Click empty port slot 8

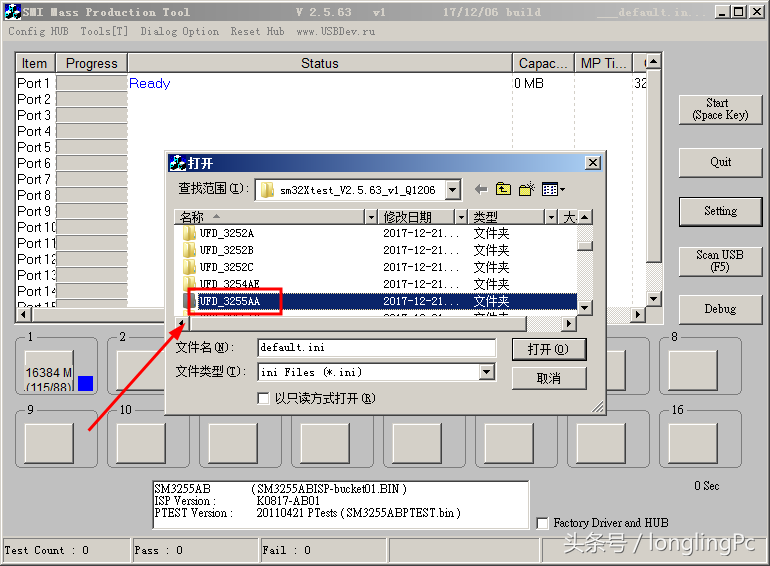(693, 371)
